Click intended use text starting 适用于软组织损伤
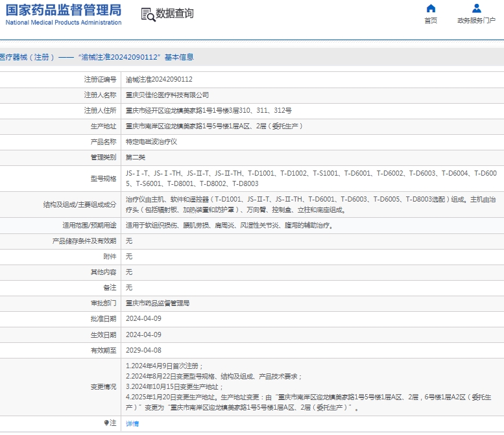This screenshot has width=504, height=435. tap(230, 226)
